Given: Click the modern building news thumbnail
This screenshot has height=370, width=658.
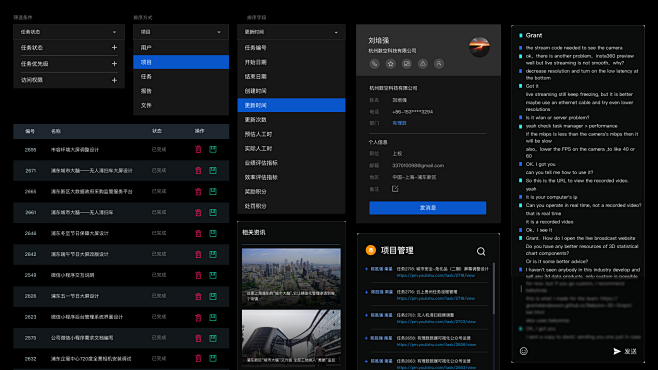Looking at the screenshot, I should point(291,338).
